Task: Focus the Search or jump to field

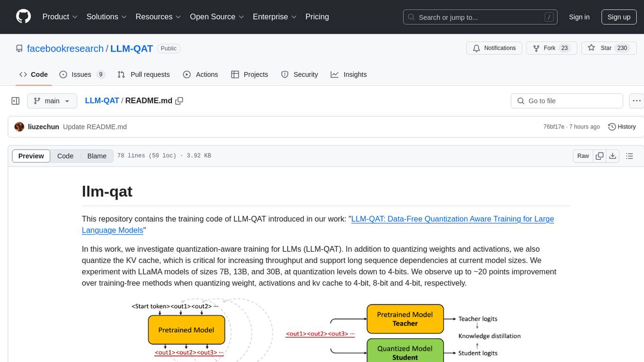Action: (x=481, y=17)
